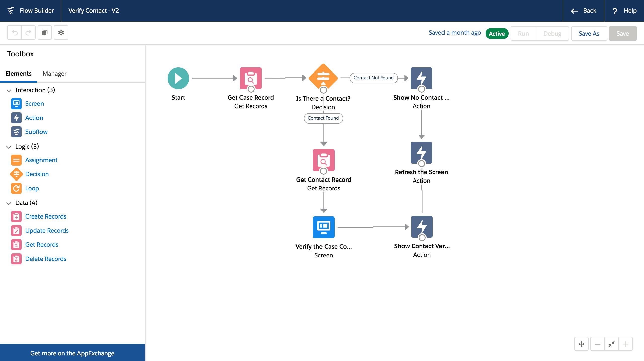This screenshot has height=361, width=644.
Task: Select the Elements tab
Action: tap(19, 74)
